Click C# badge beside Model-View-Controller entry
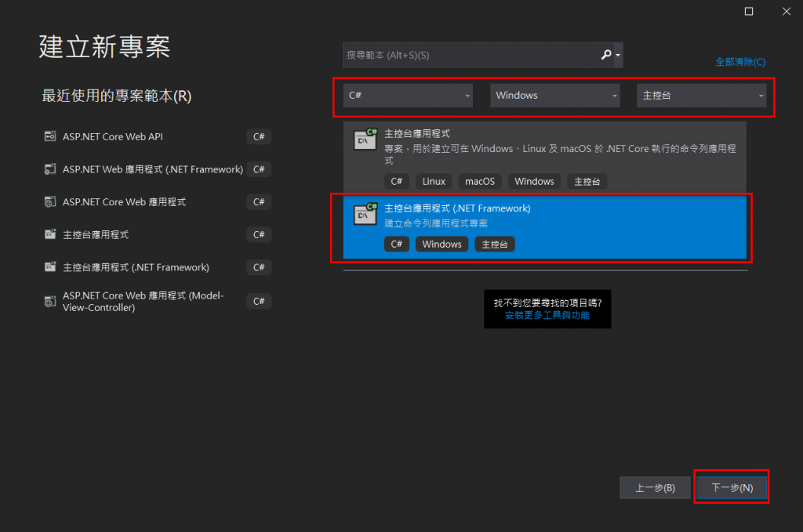Viewport: 803px width, 532px height. click(259, 302)
